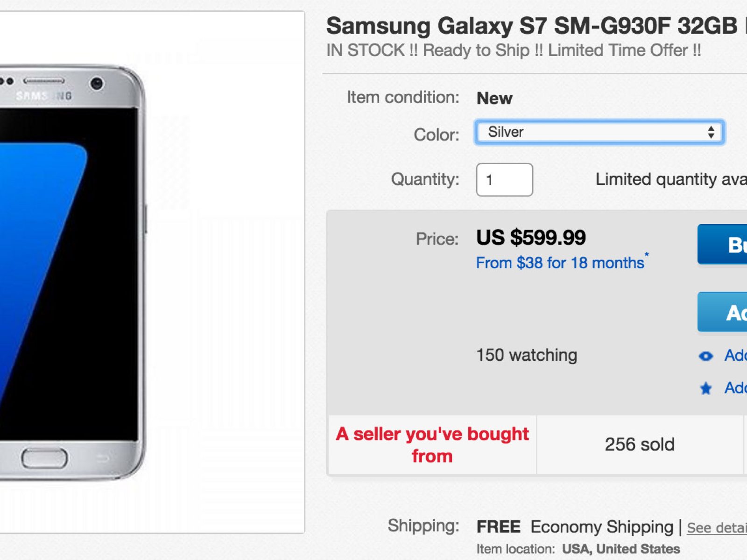Click the FREE Economy Shipping text
Screen dimensions: 747x560
pyautogui.click(x=575, y=527)
